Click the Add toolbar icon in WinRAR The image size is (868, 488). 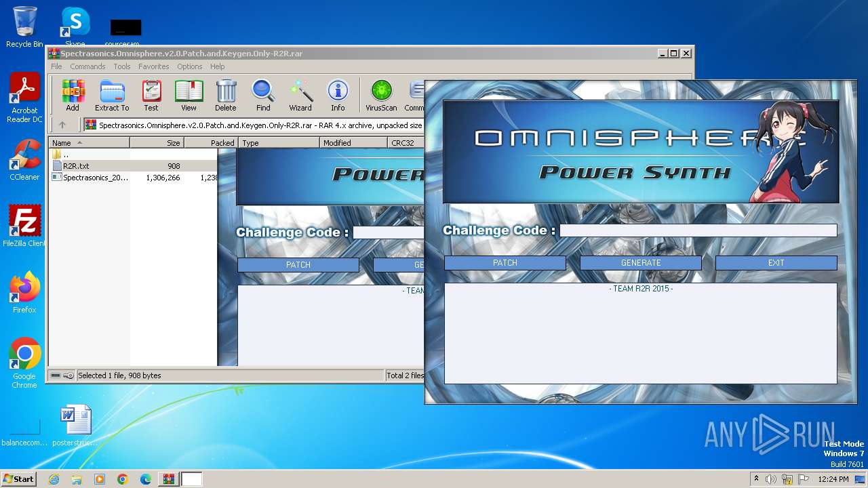[x=73, y=95]
